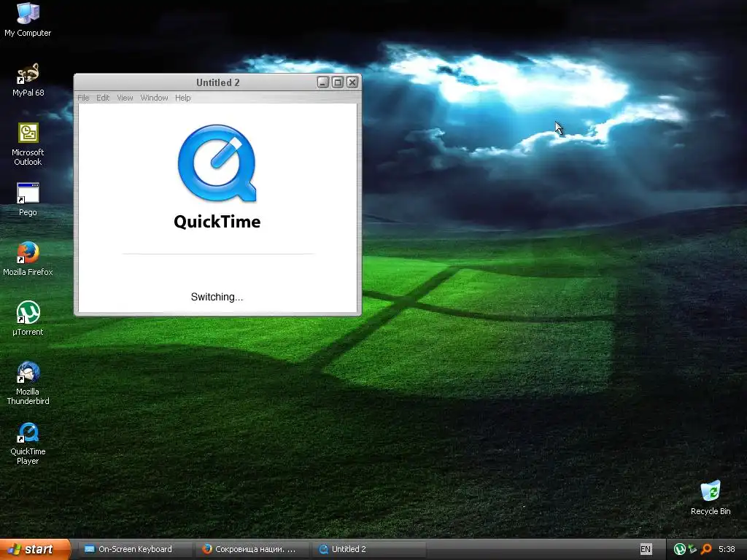
Task: Select the Mozilla Thunderbird desktop shortcut
Action: click(28, 384)
